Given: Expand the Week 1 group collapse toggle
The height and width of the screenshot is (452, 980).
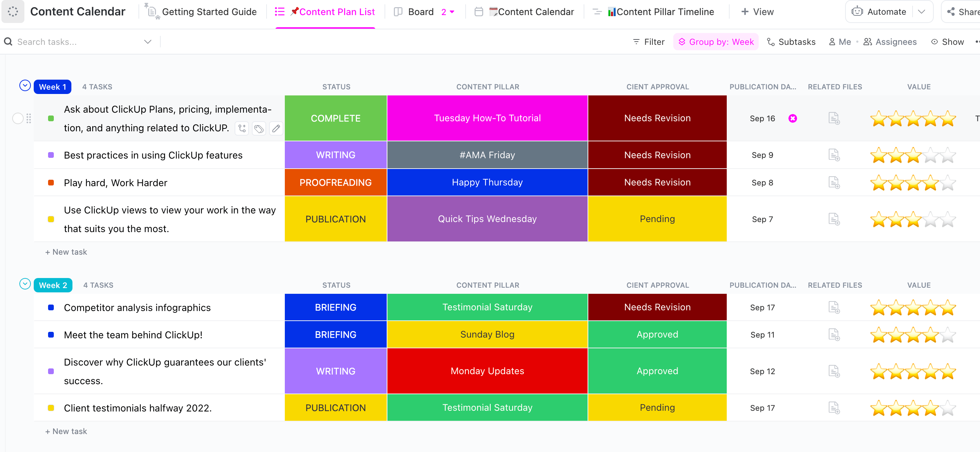Looking at the screenshot, I should 25,86.
